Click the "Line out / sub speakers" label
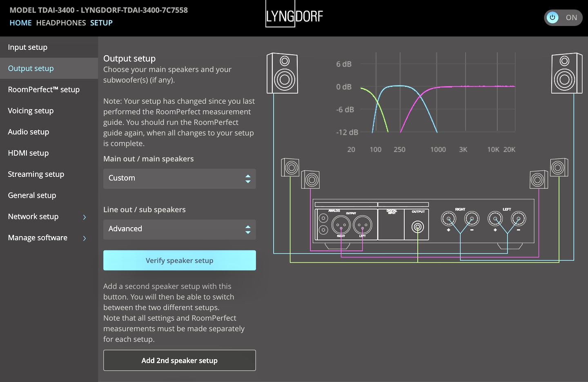The width and height of the screenshot is (588, 382). point(145,210)
